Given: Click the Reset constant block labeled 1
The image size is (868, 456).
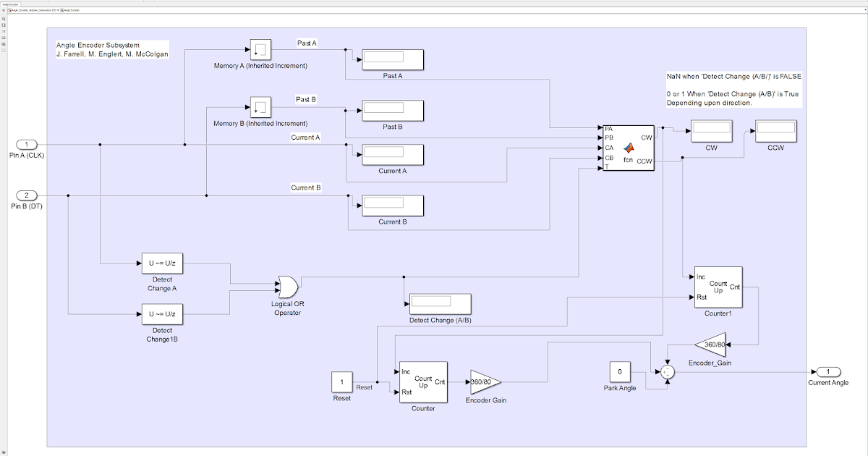Looking at the screenshot, I should tap(341, 381).
